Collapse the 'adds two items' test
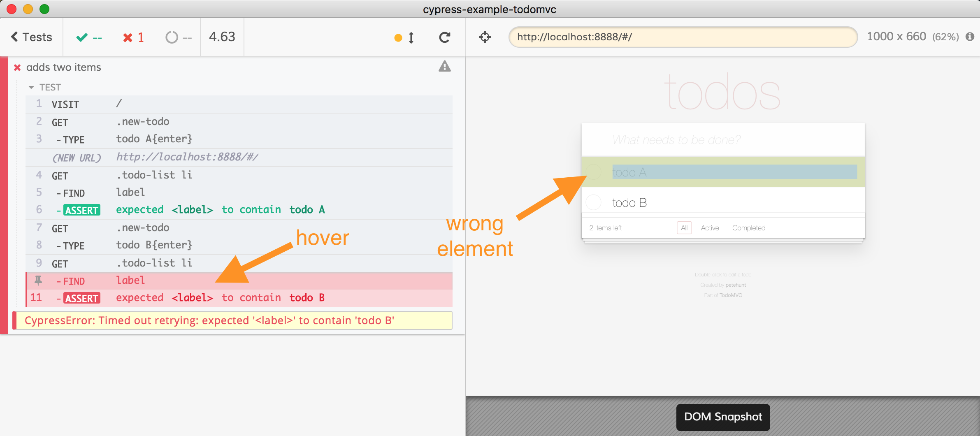This screenshot has height=436, width=980. 64,67
